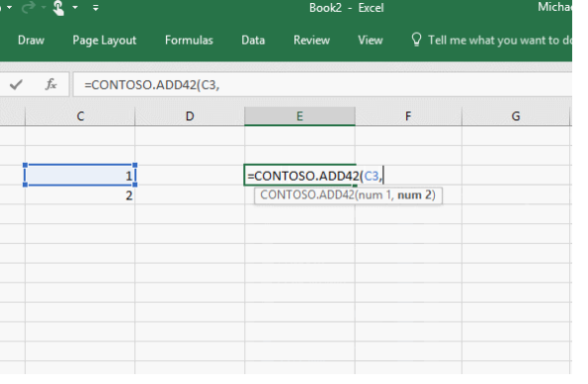Toggle Touch/Mouse Mode hand icon
Screen dimensions: 588x384
coord(58,8)
